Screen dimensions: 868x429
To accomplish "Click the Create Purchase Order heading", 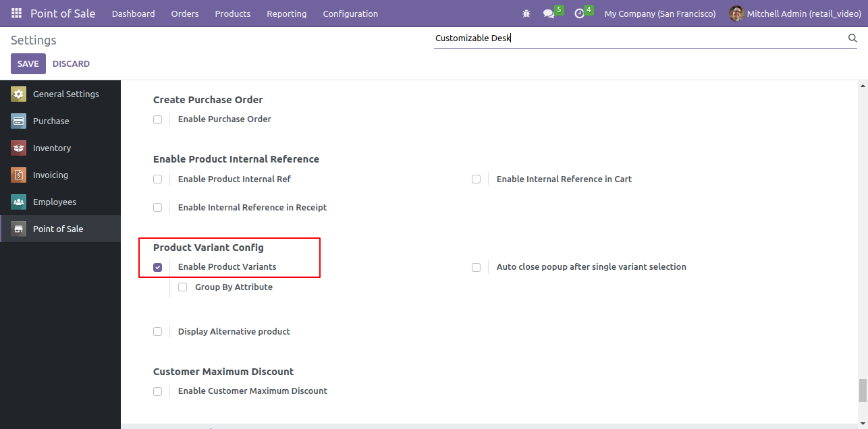I will tap(208, 100).
